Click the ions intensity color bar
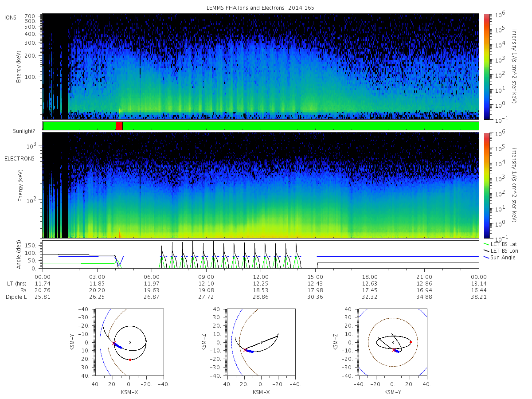 pyautogui.click(x=486, y=66)
